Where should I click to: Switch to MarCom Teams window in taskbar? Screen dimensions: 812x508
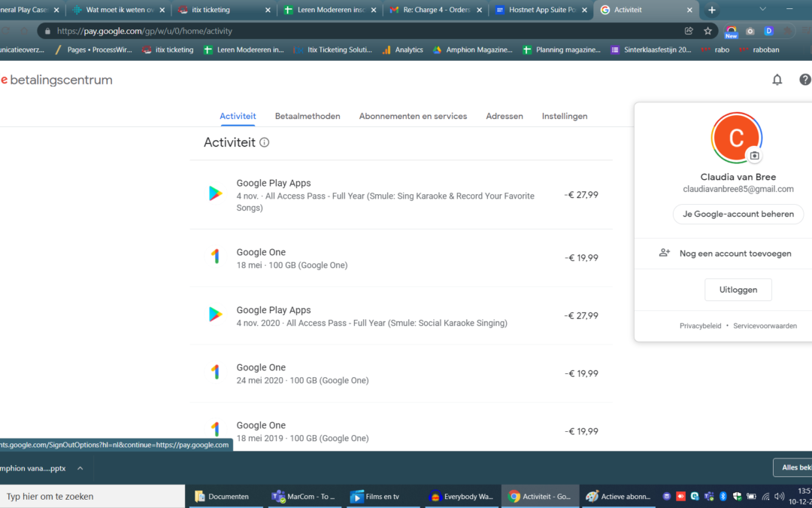click(304, 497)
